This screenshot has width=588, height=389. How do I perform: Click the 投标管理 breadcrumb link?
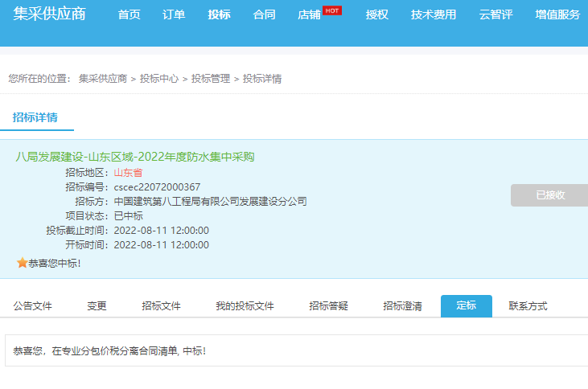(x=211, y=79)
